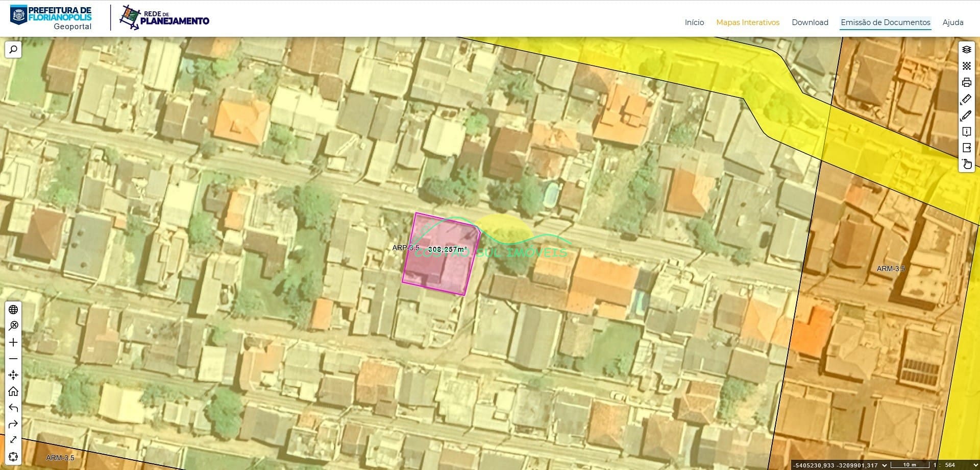Viewport: 980px width, 470px height.
Task: Open the map search magnifier tool
Action: (x=13, y=50)
